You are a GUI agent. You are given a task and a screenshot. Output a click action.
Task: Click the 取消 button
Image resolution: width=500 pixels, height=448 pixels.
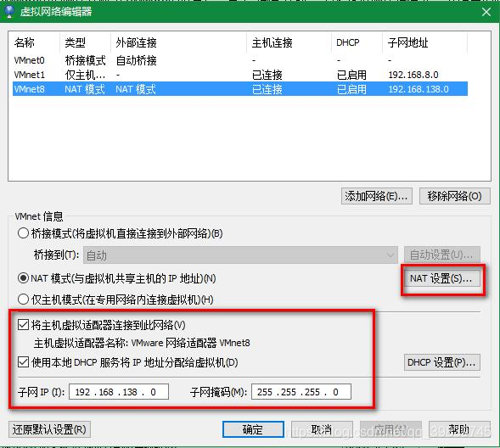coord(322,429)
